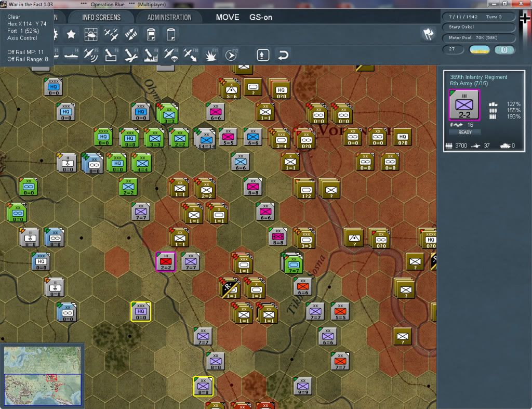This screenshot has width=532, height=409.
Task: Select the green 4=4 infantry counter
Action: 142,163
